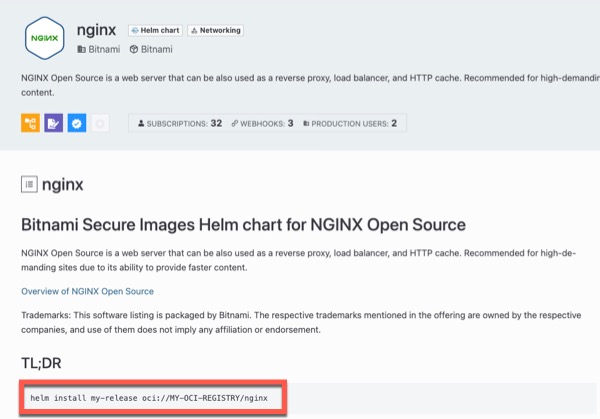Click the Bitnami Secure Images Helm chart heading
The width and height of the screenshot is (600, 419).
pyautogui.click(x=243, y=225)
